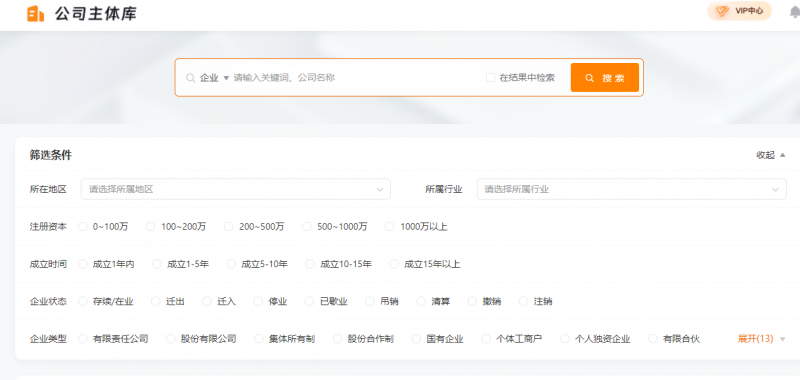Image resolution: width=800 pixels, height=380 pixels.
Task: Choose 成立15年以上 founding time
Action: 394,264
